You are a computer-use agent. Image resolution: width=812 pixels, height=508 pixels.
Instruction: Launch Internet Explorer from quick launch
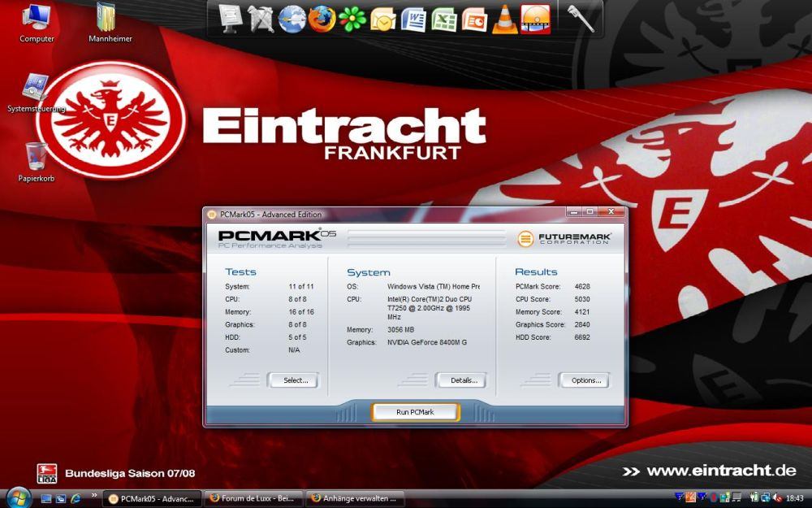click(x=76, y=499)
